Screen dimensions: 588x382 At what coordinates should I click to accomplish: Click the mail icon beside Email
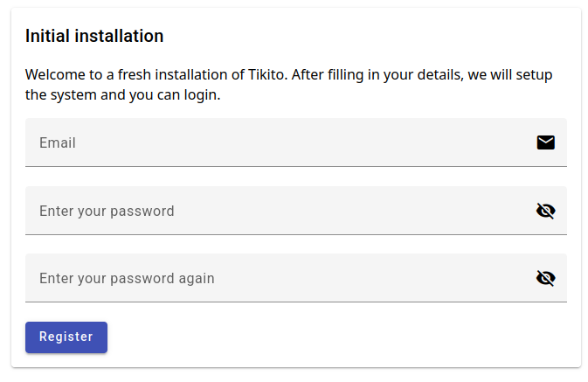pos(545,142)
